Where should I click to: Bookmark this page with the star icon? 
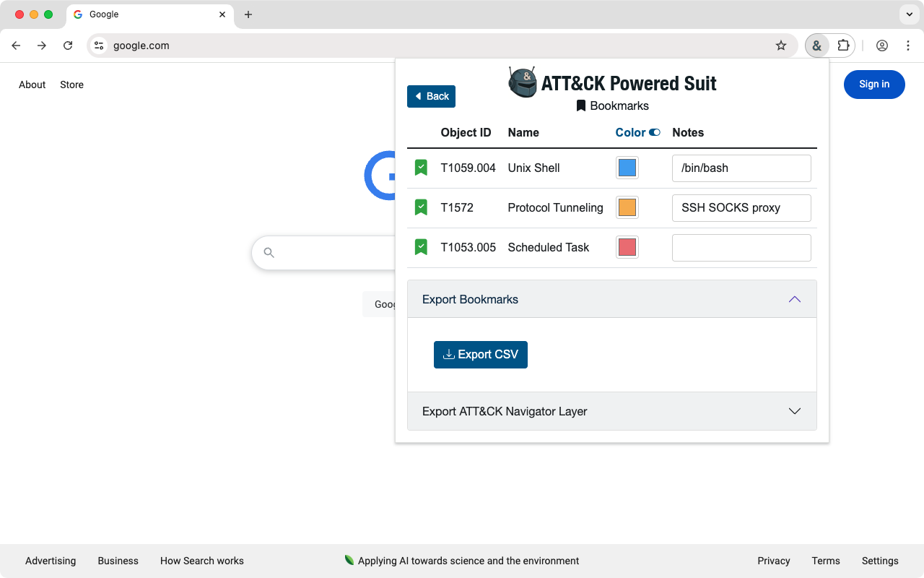click(x=781, y=46)
